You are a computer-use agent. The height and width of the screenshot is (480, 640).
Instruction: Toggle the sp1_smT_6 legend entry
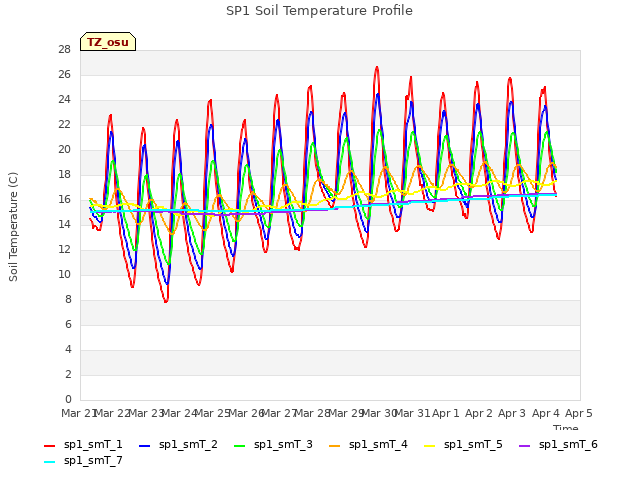coord(558,444)
